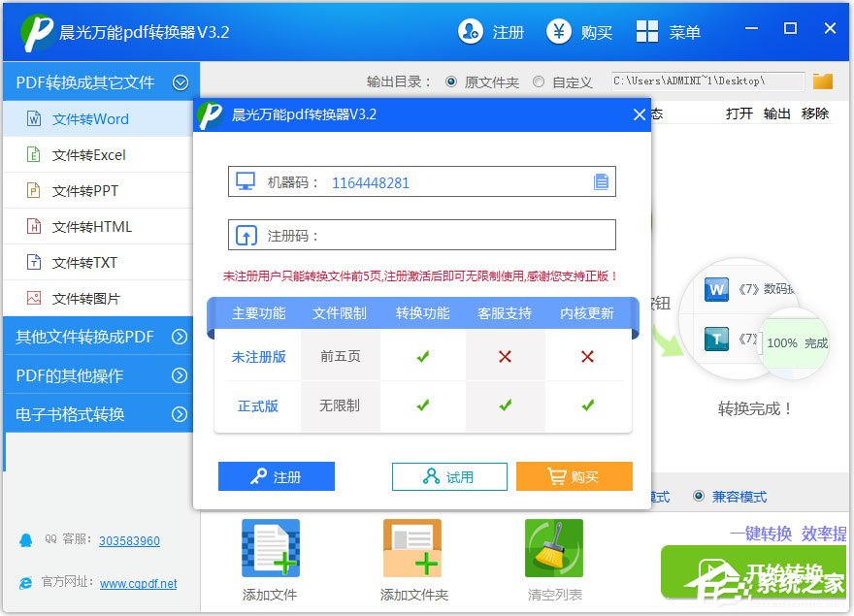
Task: Click the TXT file icon in preview circle
Action: tap(716, 340)
